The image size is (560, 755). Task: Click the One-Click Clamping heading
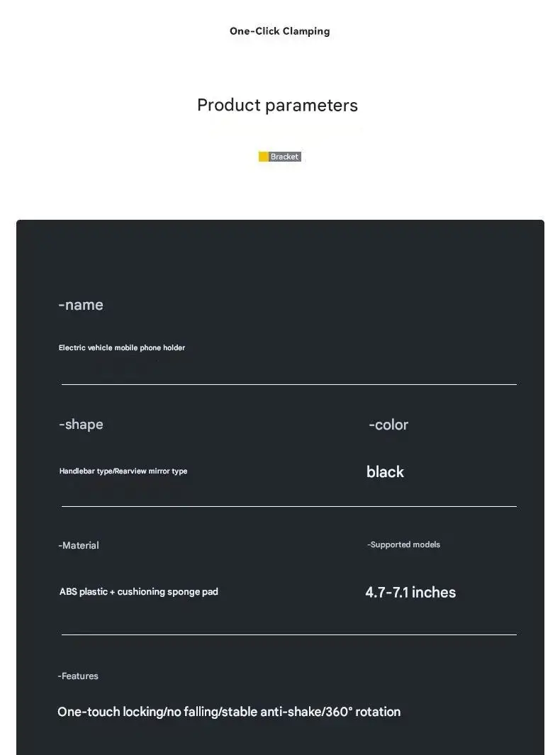pyautogui.click(x=279, y=31)
